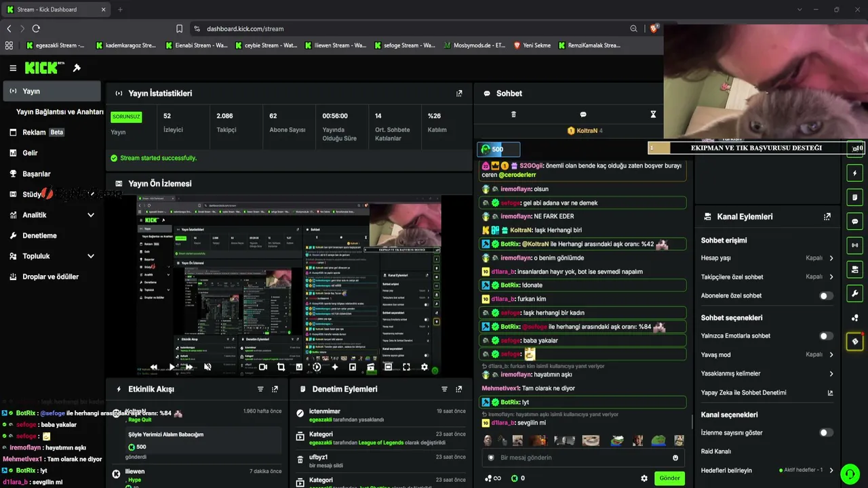This screenshot has height=488, width=868.
Task: Select Yayın in the left sidebar
Action: 52,91
